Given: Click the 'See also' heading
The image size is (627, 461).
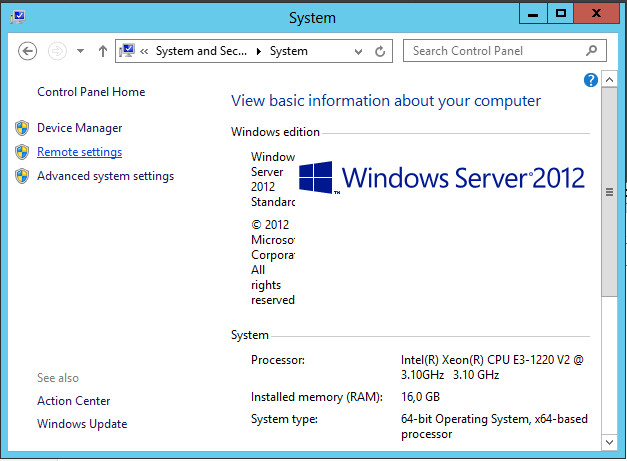Looking at the screenshot, I should click(x=58, y=378).
